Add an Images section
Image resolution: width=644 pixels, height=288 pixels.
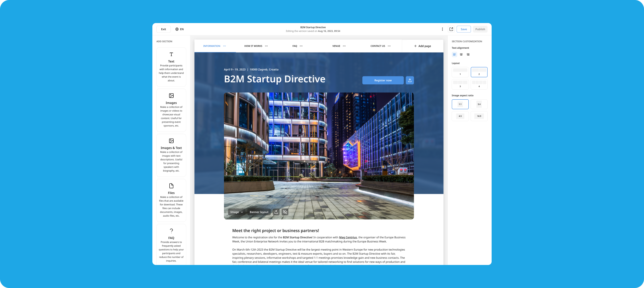click(171, 110)
